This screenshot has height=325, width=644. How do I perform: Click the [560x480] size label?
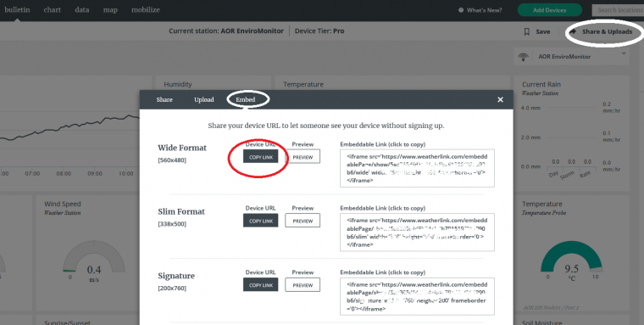[x=172, y=160]
